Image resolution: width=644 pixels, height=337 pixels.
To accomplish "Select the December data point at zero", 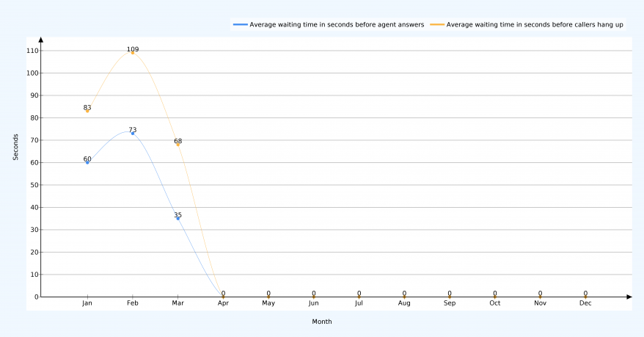I will click(585, 296).
